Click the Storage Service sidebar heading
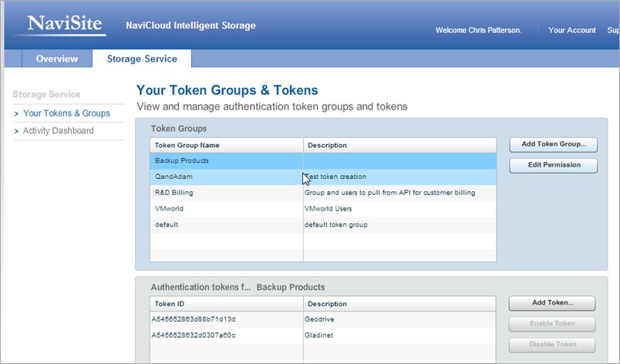The image size is (620, 364). click(x=46, y=95)
